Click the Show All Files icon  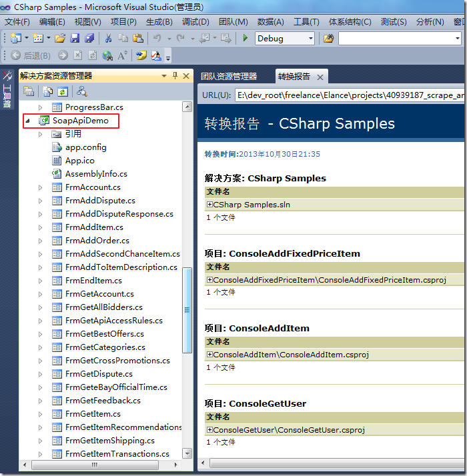(x=47, y=91)
